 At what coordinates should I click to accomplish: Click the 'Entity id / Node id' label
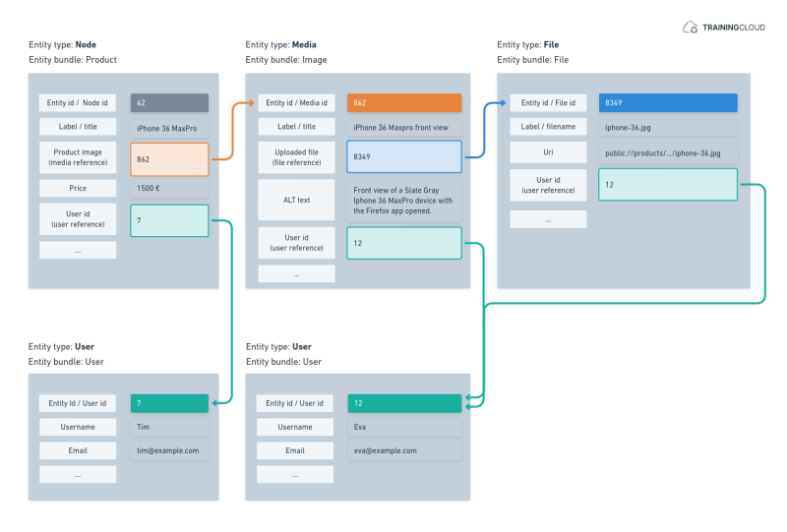pos(78,103)
